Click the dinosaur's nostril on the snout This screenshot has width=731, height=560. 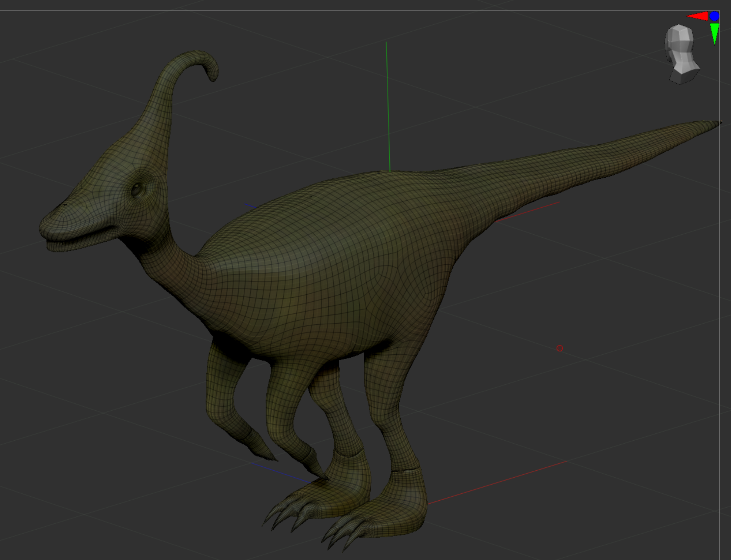click(65, 204)
